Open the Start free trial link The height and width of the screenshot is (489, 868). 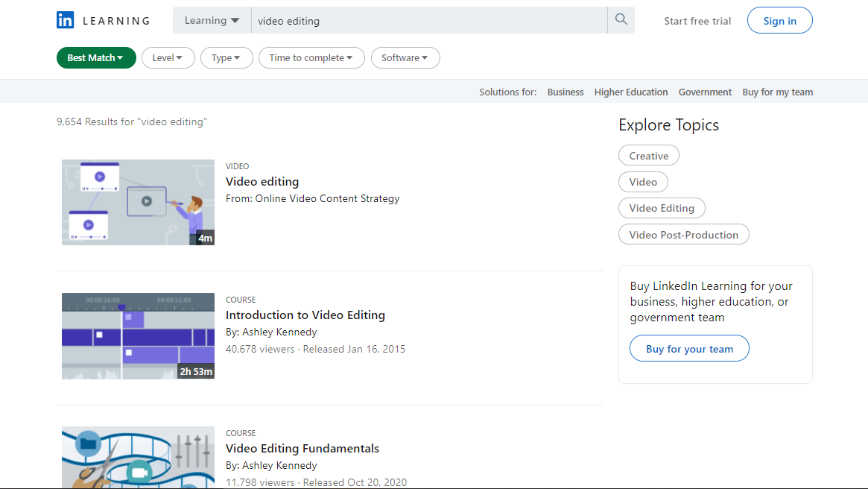[697, 21]
